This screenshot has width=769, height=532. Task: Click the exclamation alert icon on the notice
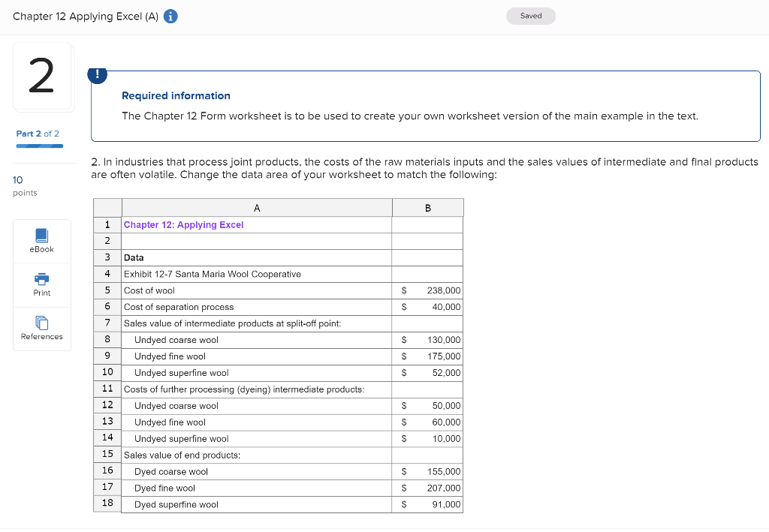[97, 75]
